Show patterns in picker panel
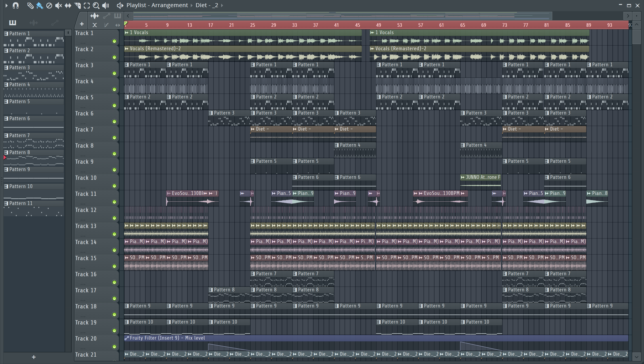644x364 pixels. [13, 23]
